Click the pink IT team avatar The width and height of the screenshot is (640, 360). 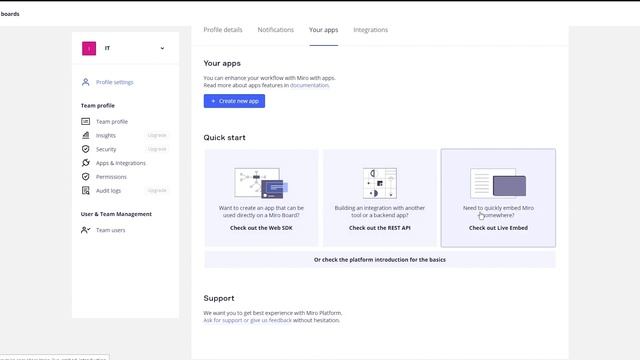(89, 48)
